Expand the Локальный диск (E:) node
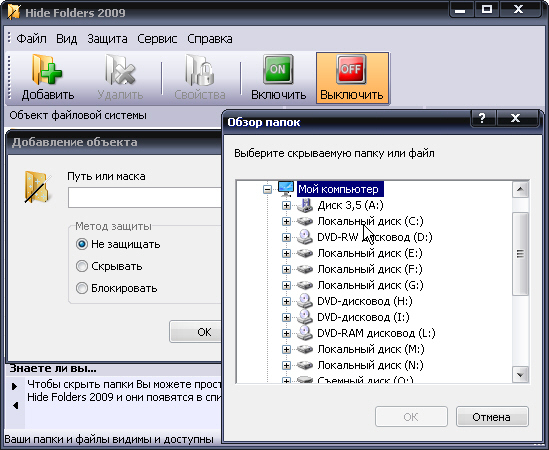This screenshot has width=549, height=450. point(286,253)
